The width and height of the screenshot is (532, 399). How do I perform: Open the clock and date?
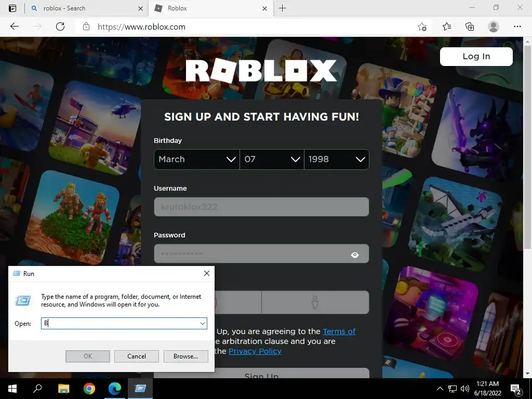(x=487, y=389)
